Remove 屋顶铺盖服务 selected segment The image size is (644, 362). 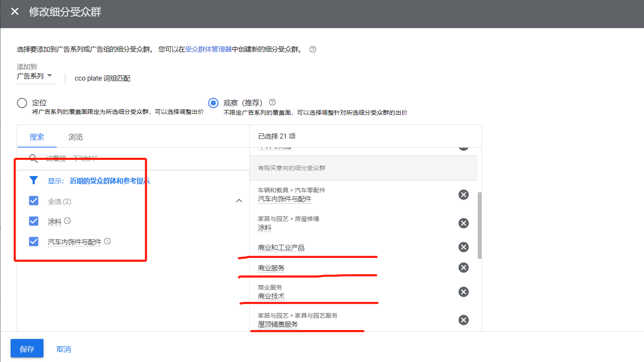click(464, 320)
